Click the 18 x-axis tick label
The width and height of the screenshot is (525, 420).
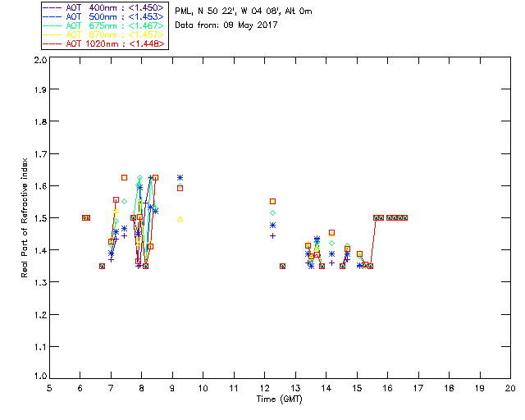[x=449, y=388]
